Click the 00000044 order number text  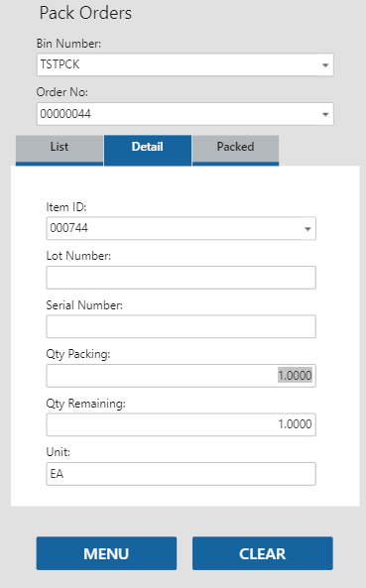coord(65,114)
